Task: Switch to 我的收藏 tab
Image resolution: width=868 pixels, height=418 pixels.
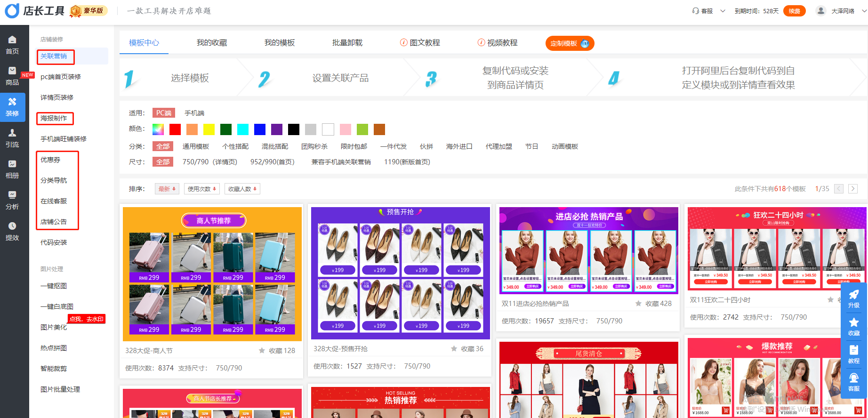Action: click(x=212, y=43)
